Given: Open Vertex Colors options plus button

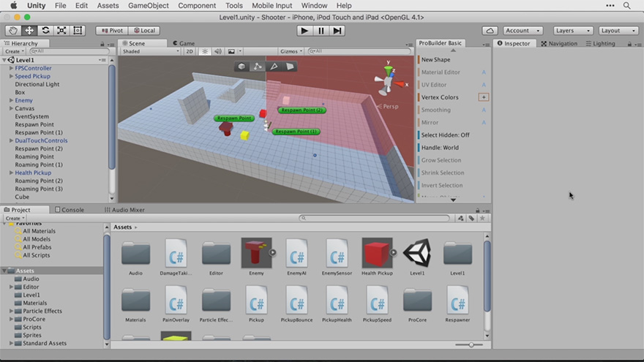Looking at the screenshot, I should point(484,97).
